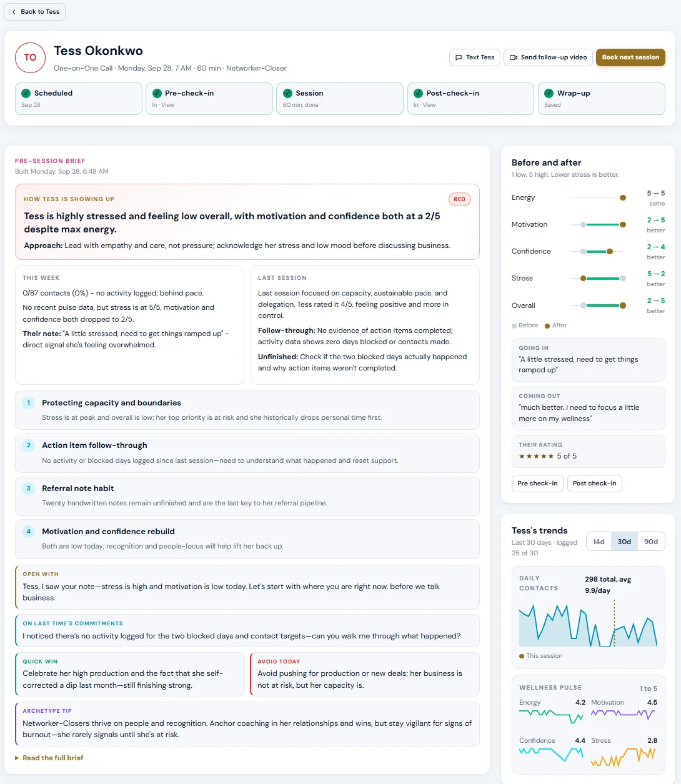Select the 90d trends range

pos(651,542)
